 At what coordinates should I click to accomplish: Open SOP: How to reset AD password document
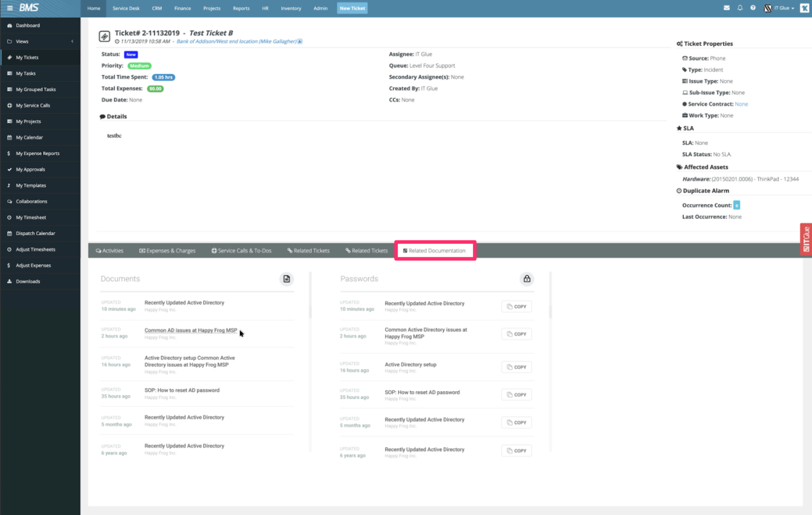pos(182,390)
